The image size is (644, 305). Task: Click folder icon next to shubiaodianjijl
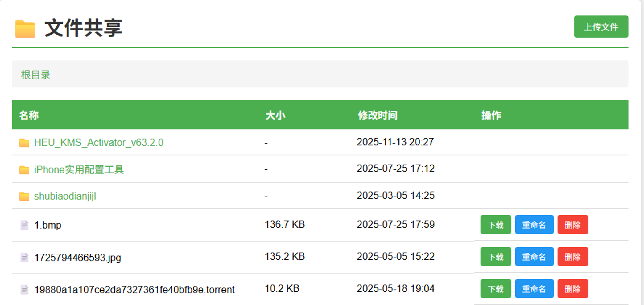pyautogui.click(x=24, y=196)
